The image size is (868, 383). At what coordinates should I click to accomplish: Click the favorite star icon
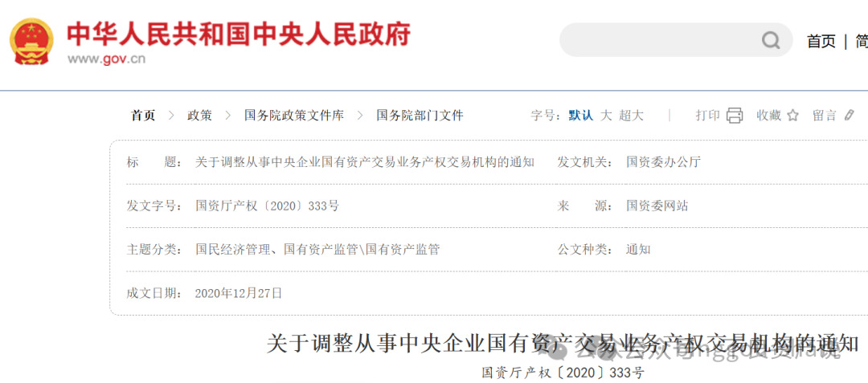point(792,116)
